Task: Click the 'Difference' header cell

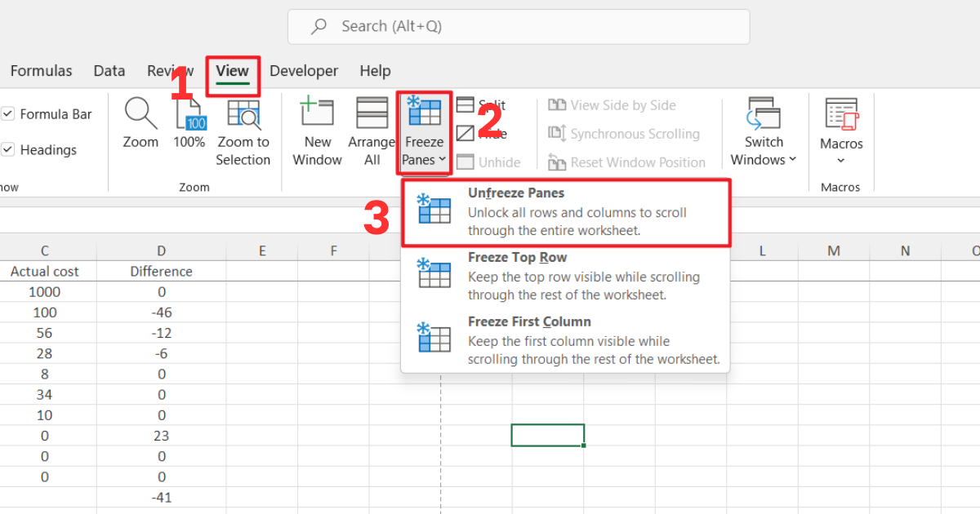Action: (161, 272)
